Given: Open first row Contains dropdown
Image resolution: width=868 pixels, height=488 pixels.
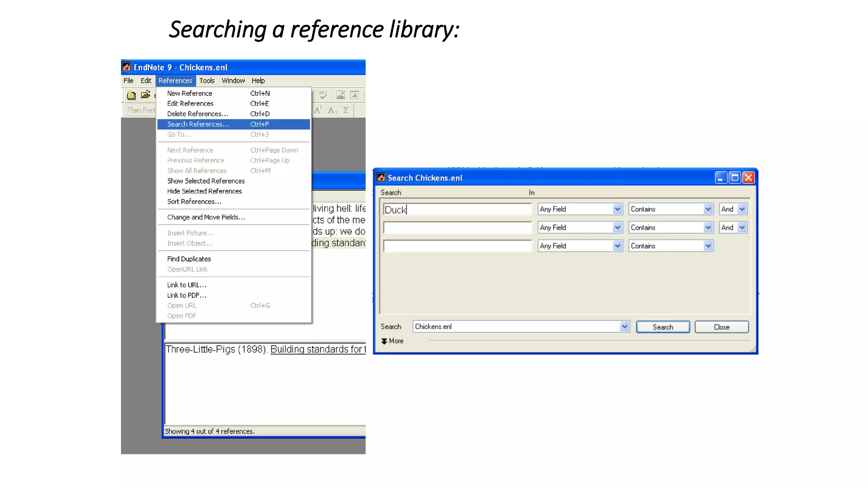Looking at the screenshot, I should click(708, 209).
